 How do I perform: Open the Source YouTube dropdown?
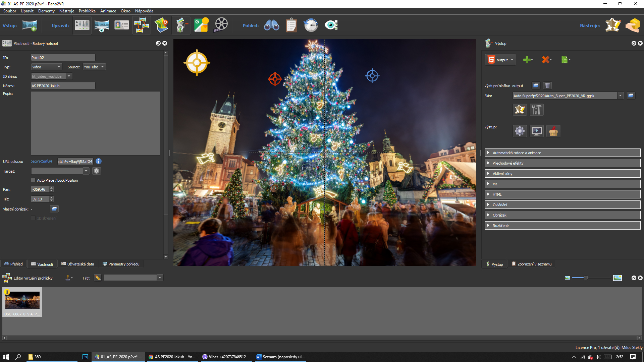click(94, 67)
